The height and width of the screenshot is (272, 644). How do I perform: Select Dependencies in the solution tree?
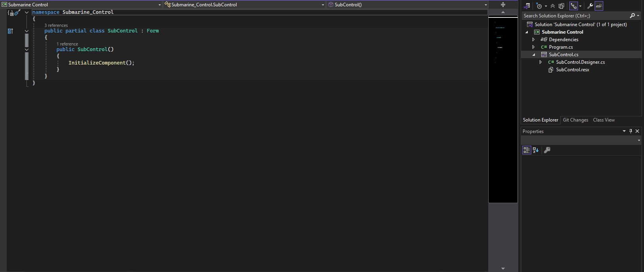coord(564,40)
